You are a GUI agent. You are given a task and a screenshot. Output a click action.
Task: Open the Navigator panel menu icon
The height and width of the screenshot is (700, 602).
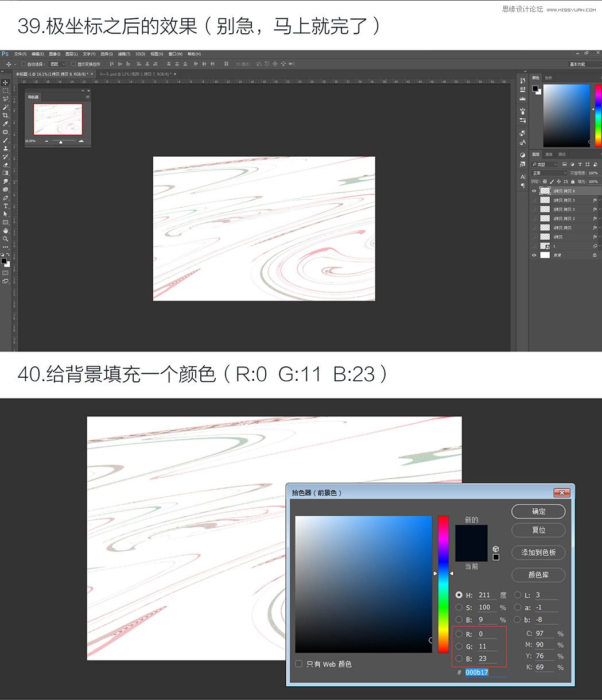coord(88,97)
